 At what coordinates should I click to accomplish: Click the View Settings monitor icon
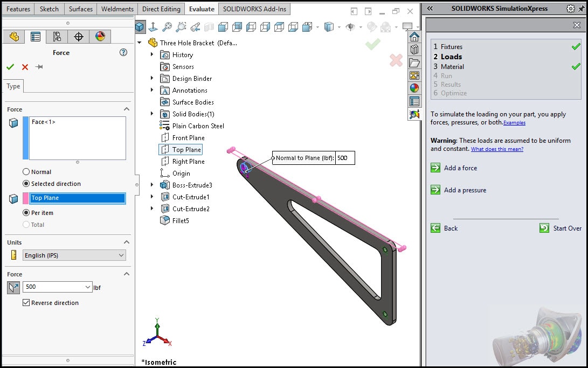coord(407,26)
